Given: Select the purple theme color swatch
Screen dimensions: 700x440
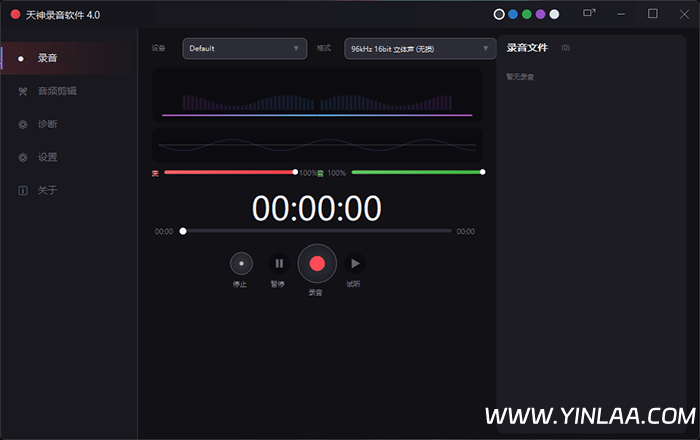Looking at the screenshot, I should coord(541,14).
